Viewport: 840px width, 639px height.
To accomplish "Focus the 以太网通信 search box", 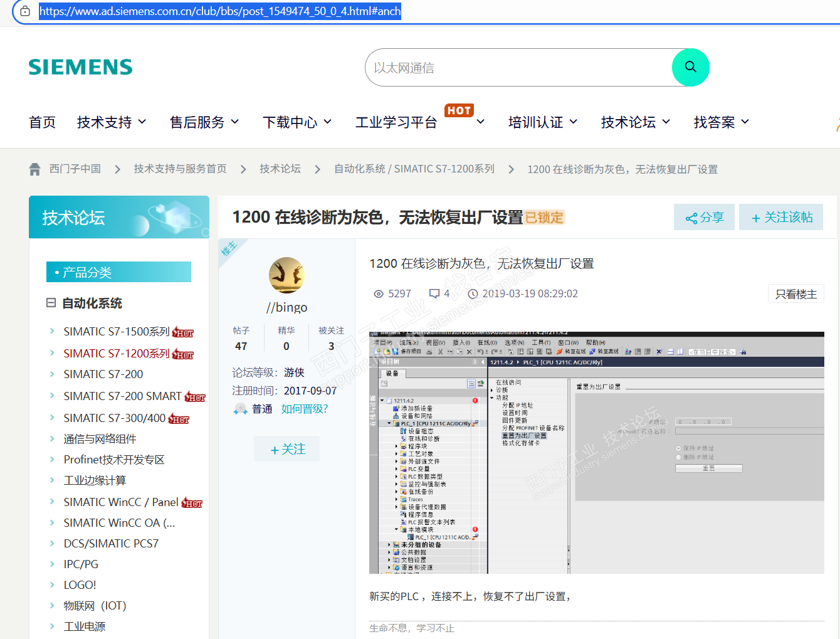I will 519,68.
